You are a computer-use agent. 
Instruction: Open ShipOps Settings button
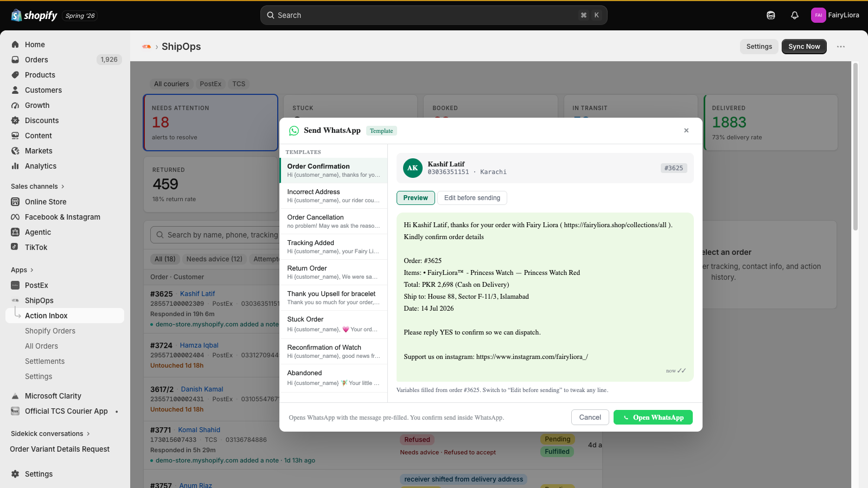click(x=759, y=47)
